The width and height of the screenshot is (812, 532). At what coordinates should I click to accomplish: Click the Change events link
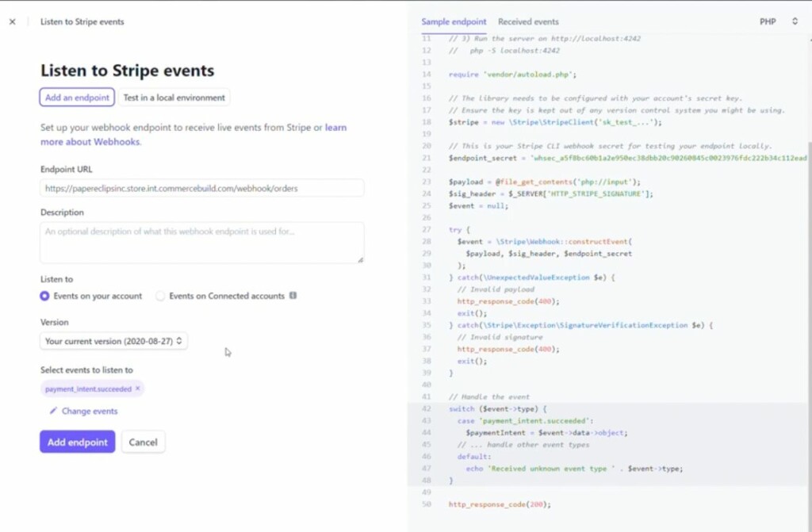(89, 411)
